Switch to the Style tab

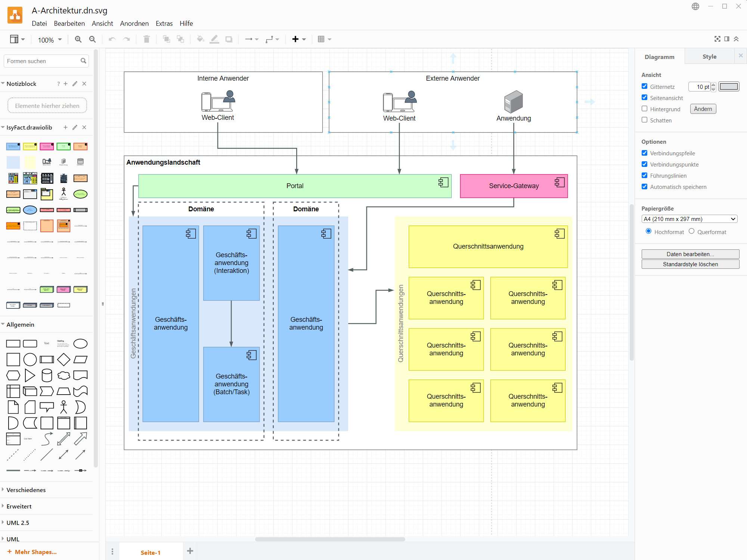pos(709,56)
